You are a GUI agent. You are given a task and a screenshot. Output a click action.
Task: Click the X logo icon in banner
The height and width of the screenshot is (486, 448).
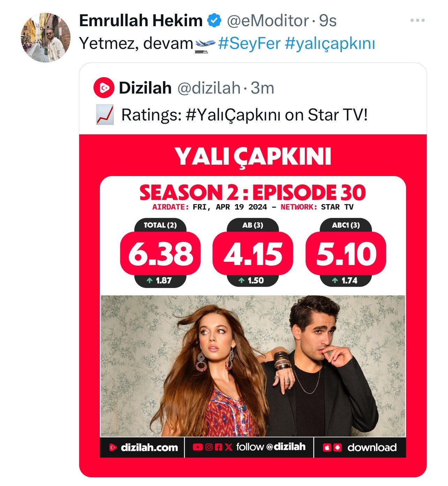click(x=228, y=447)
